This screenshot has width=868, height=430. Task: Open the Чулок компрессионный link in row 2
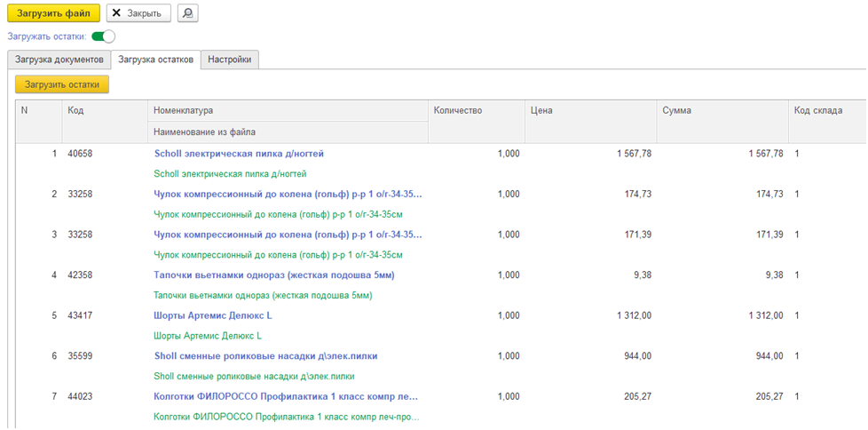point(288,195)
